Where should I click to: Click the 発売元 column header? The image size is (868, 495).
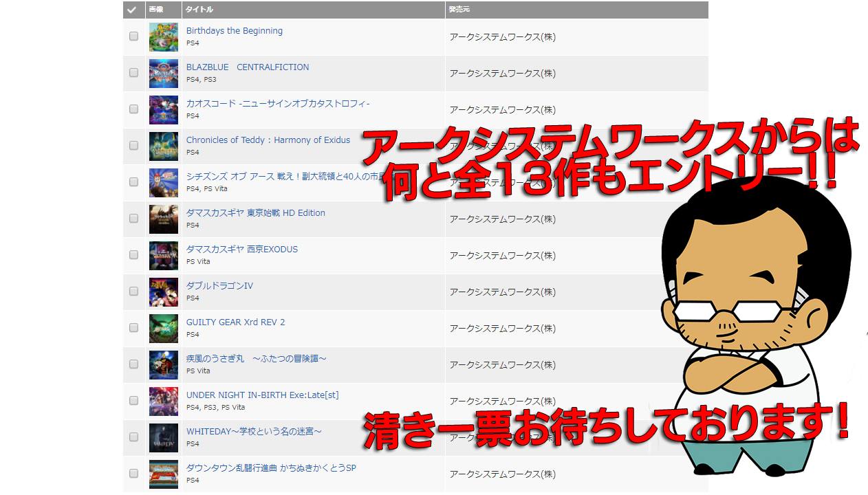pos(459,10)
